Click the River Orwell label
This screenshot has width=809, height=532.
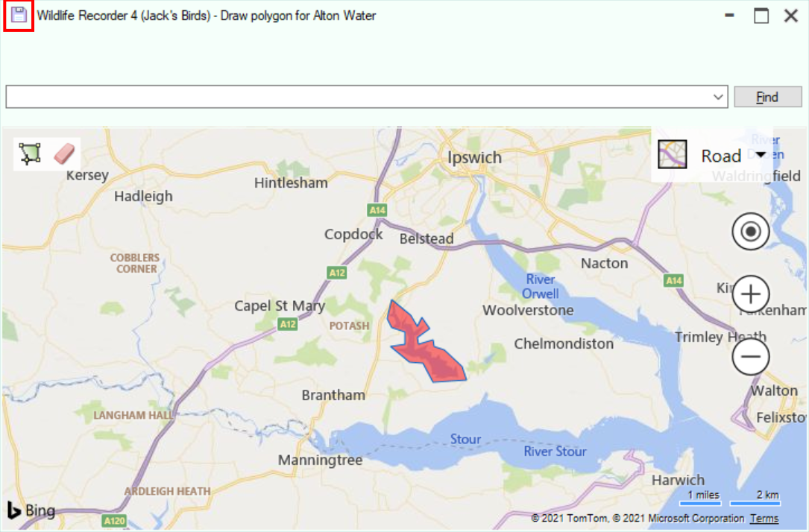click(x=540, y=287)
